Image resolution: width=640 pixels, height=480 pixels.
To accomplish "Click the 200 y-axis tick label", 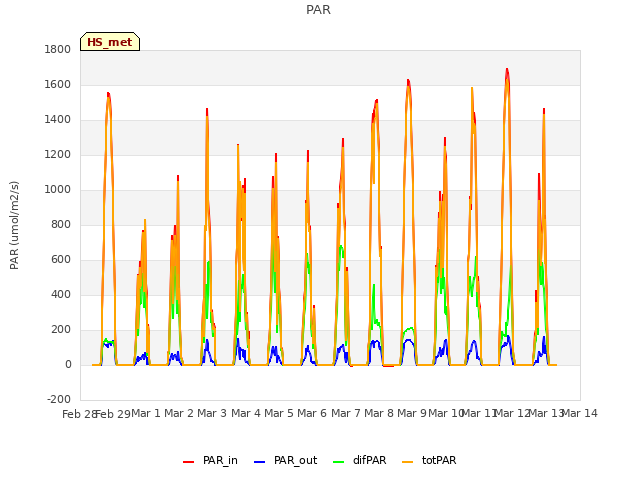I will point(61,330).
